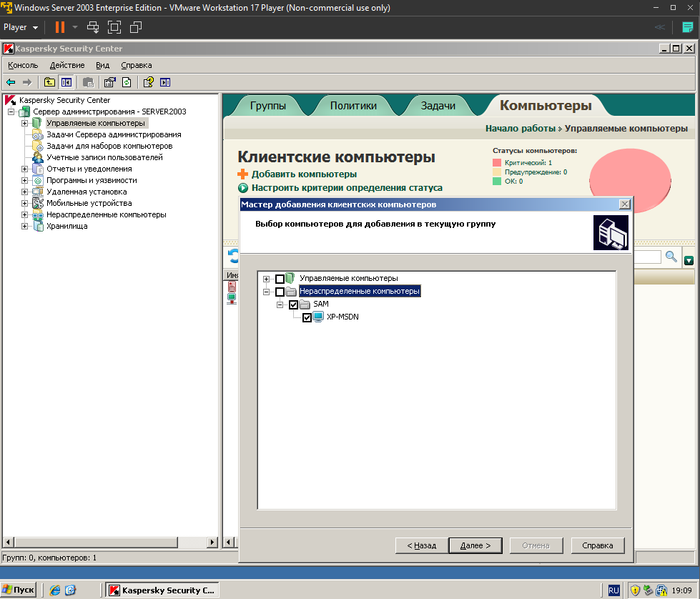Click the Properties toolbar icon
This screenshot has height=599, width=700.
point(110,82)
